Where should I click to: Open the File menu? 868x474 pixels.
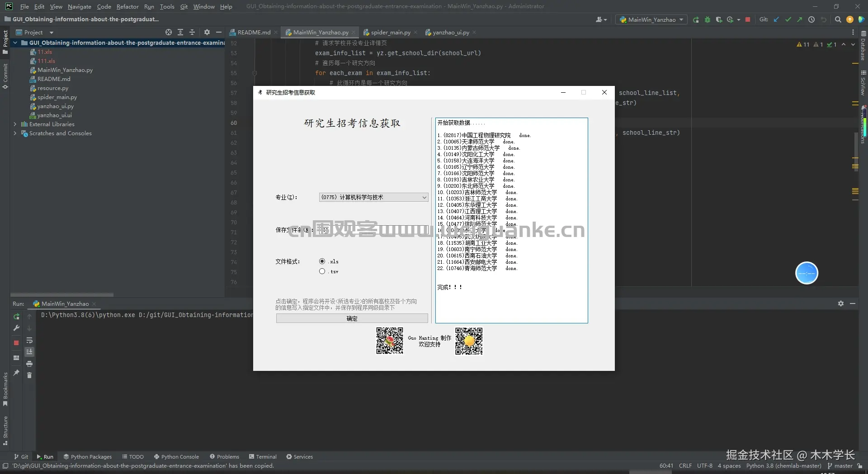[x=24, y=6]
